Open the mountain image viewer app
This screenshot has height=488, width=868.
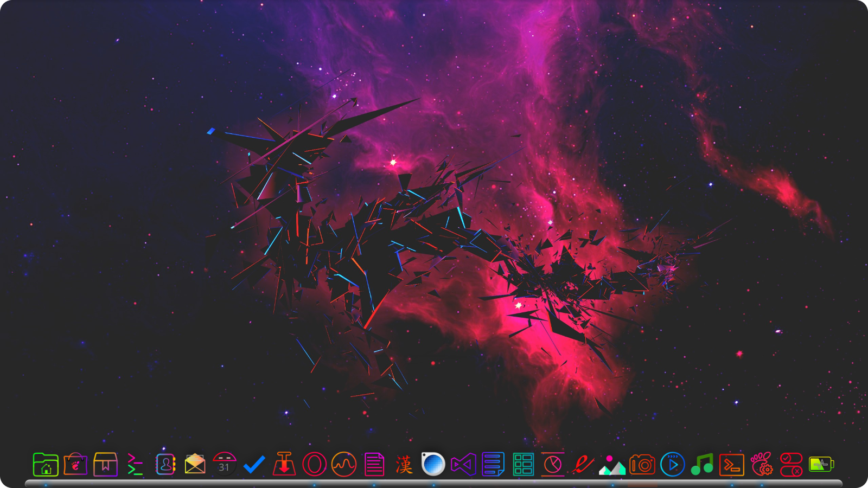click(x=612, y=465)
